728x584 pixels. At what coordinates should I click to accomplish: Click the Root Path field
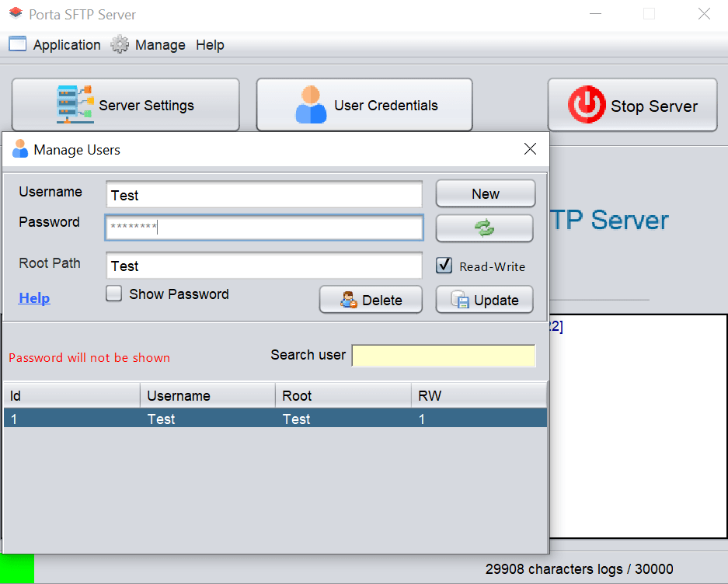point(263,266)
